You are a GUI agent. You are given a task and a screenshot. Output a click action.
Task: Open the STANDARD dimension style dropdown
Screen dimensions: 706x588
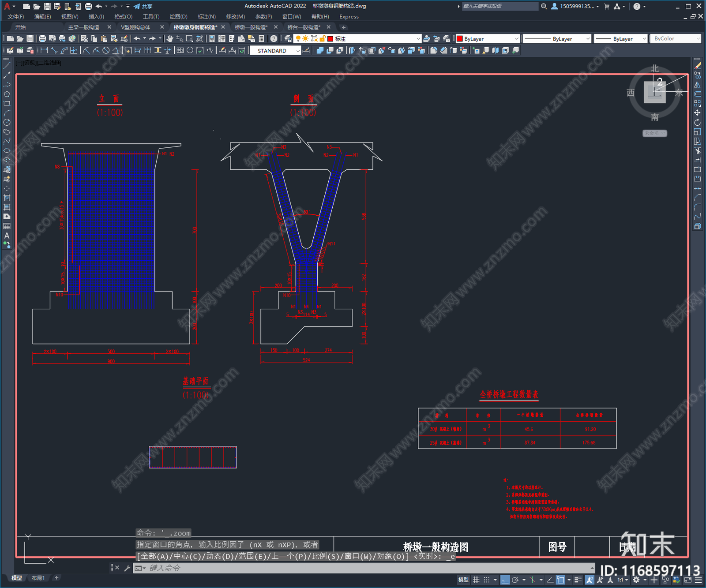tap(275, 51)
